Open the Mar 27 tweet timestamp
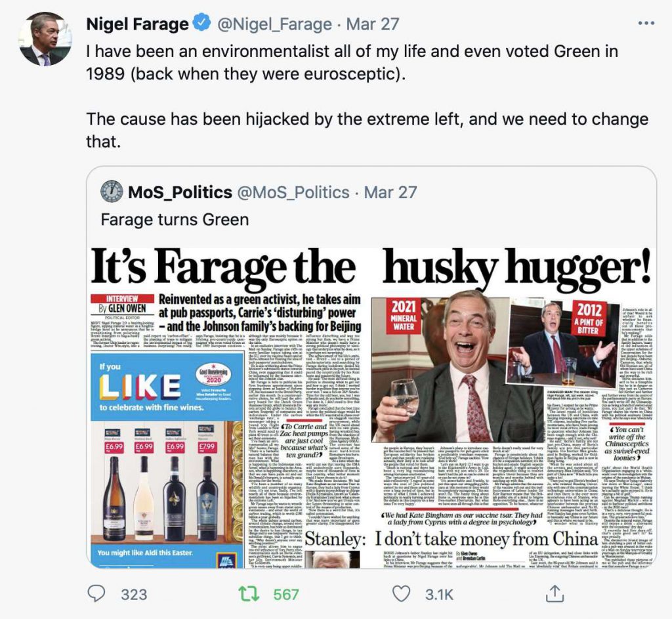 [373, 24]
